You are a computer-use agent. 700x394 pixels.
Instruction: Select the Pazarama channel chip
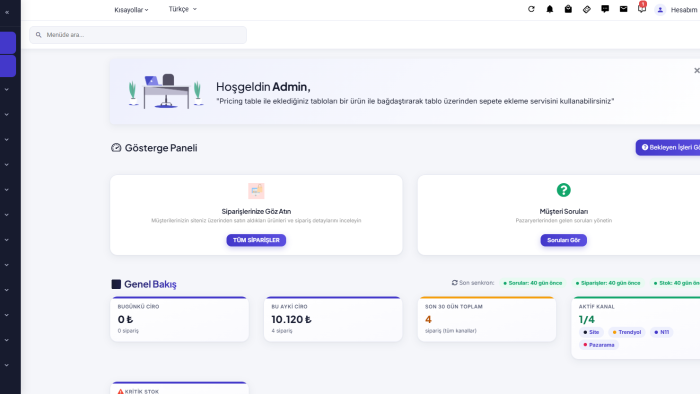coord(599,345)
